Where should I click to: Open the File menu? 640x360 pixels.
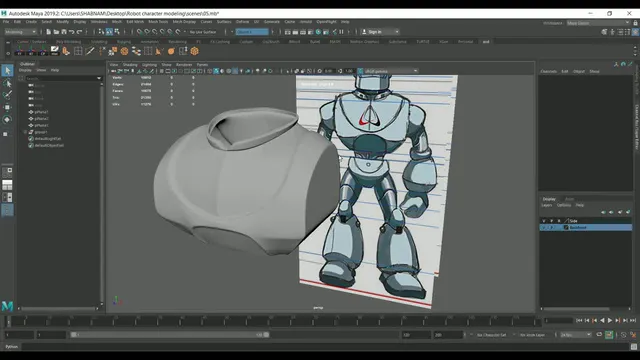click(x=6, y=22)
